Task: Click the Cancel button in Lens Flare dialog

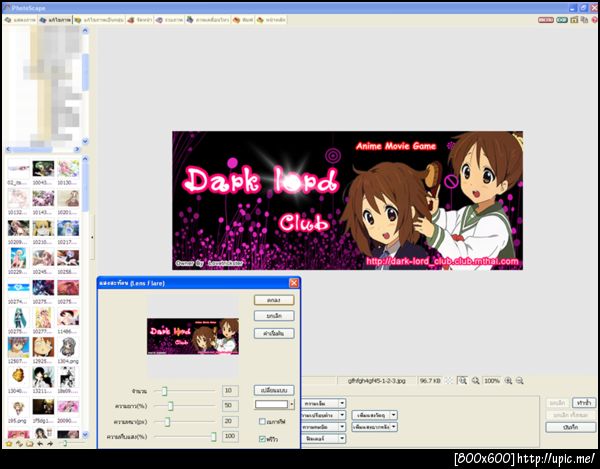Action: (x=274, y=316)
